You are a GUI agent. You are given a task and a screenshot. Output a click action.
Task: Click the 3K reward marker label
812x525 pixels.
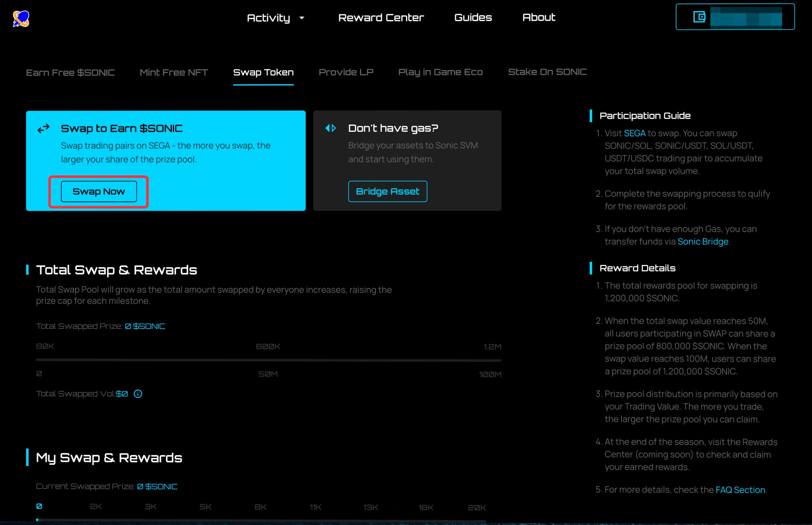coord(151,507)
